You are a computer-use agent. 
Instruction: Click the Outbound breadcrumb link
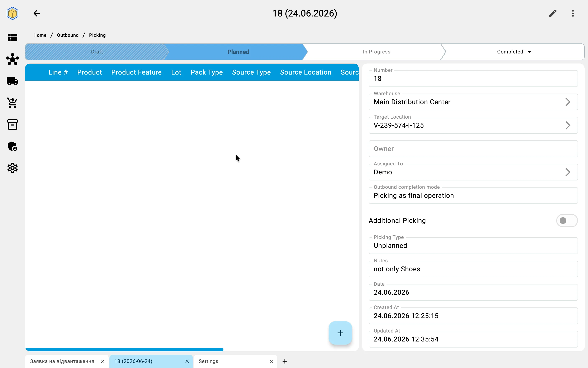68,35
